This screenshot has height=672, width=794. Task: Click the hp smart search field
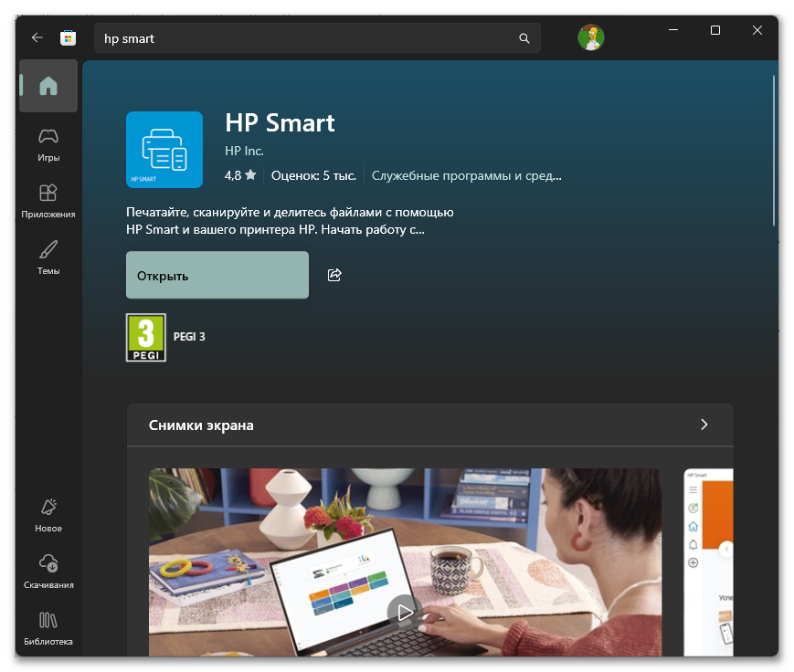pyautogui.click(x=317, y=38)
